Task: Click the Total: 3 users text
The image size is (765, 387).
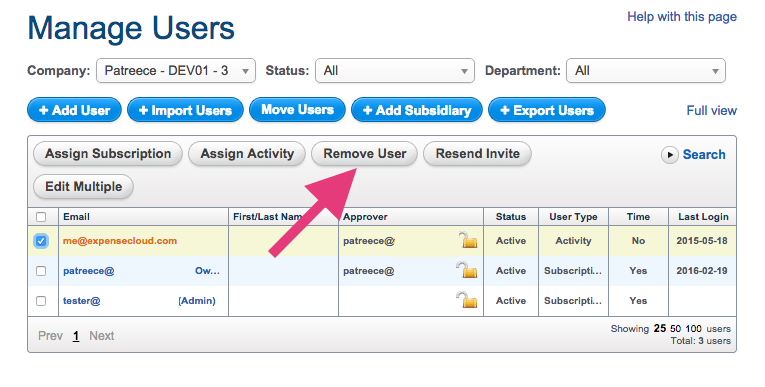Action: 701,341
